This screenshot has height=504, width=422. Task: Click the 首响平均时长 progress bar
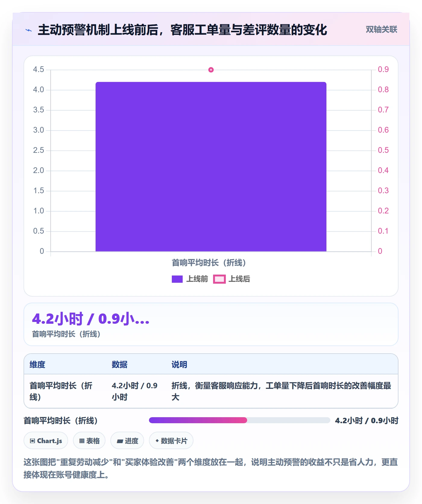coord(240,420)
